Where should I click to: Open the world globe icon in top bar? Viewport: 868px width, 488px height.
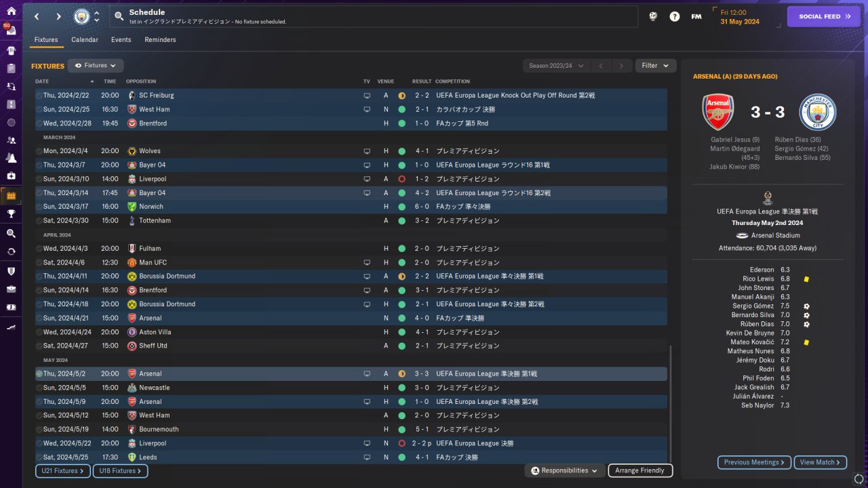click(x=653, y=16)
